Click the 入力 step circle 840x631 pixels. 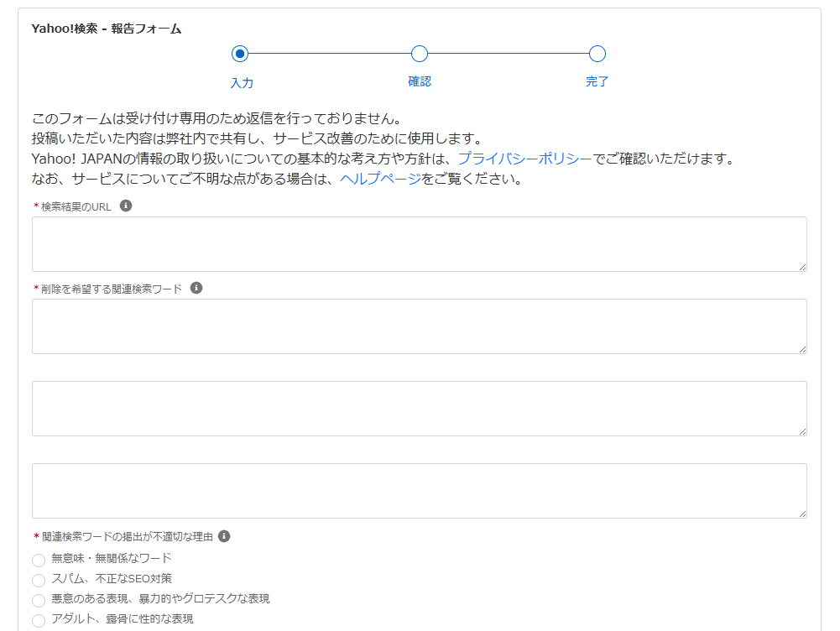pyautogui.click(x=240, y=55)
